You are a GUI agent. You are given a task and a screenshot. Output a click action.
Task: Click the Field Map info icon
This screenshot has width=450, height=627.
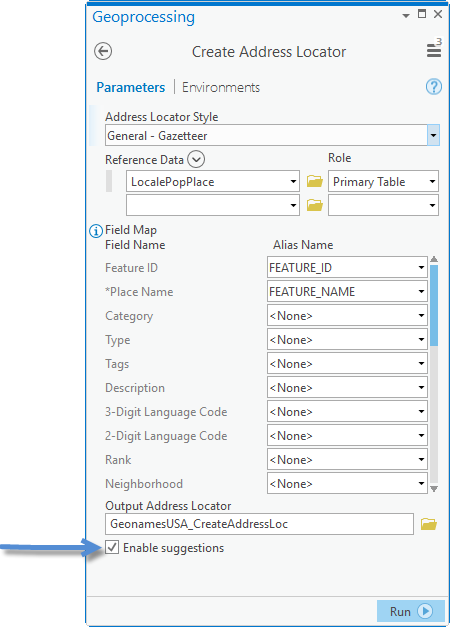[96, 231]
